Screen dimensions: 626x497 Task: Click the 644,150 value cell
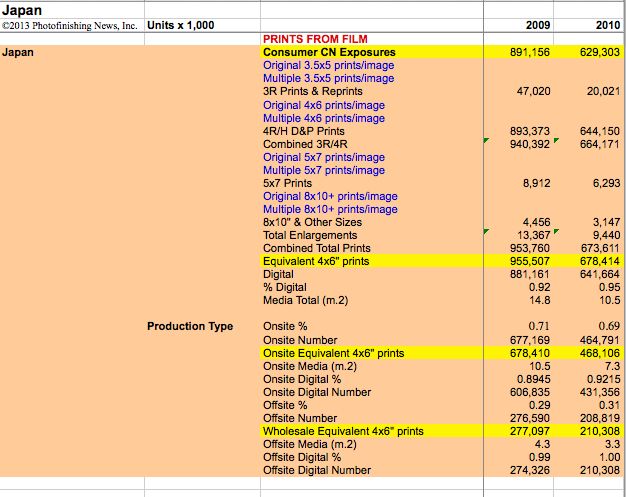pyautogui.click(x=600, y=131)
